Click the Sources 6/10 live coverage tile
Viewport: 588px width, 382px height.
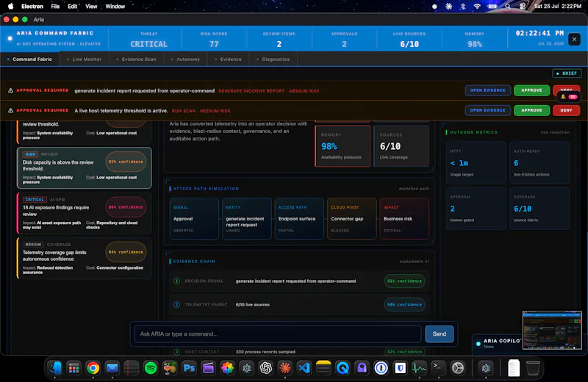[401, 146]
